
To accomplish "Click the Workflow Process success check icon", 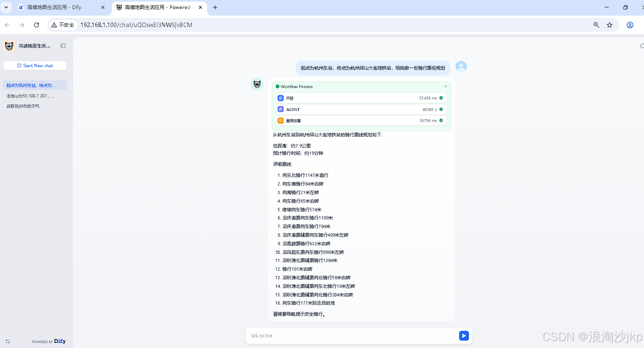I will click(278, 86).
